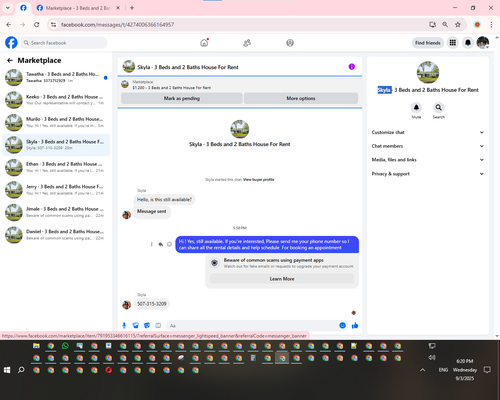
Task: Open the emoji picker in message box
Action: tap(342, 325)
